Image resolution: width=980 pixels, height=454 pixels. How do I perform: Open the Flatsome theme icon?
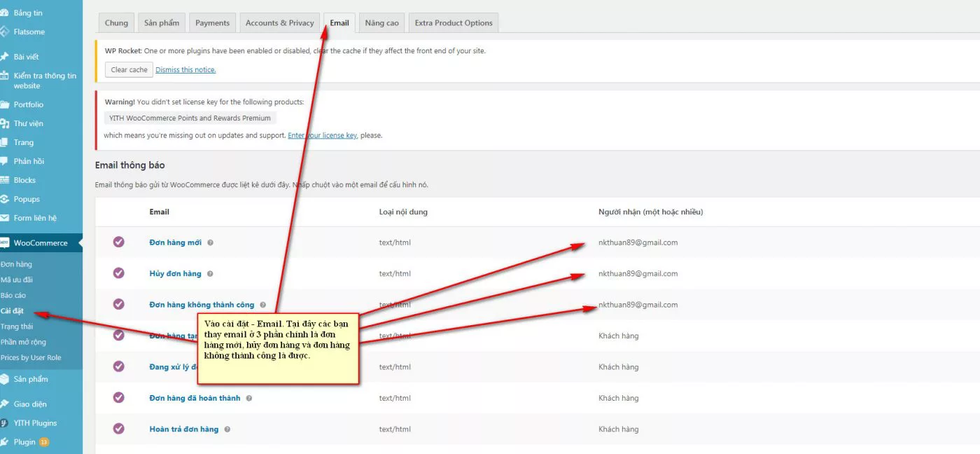tap(7, 32)
